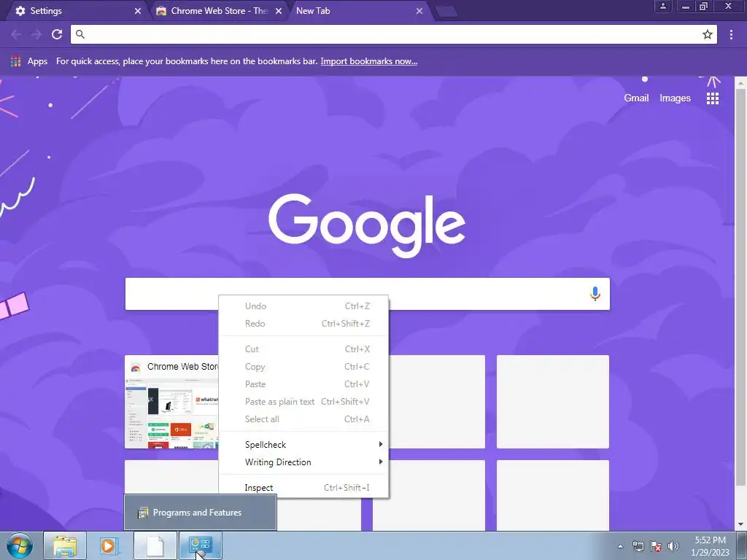Switch to the Chrome Web Store tab
The height and width of the screenshot is (560, 747).
(x=218, y=11)
